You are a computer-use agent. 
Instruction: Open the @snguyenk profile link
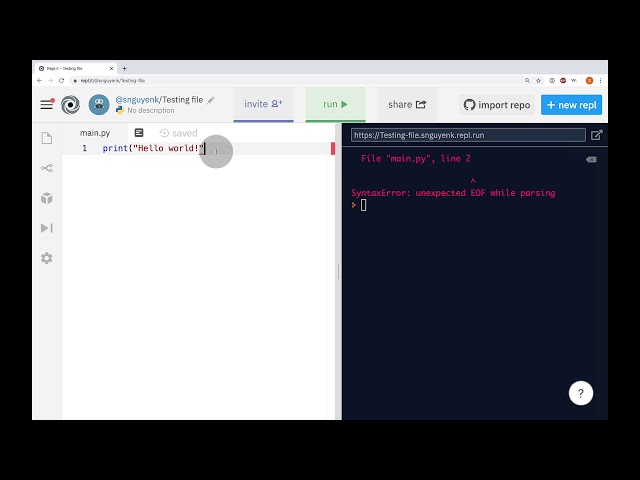point(137,100)
